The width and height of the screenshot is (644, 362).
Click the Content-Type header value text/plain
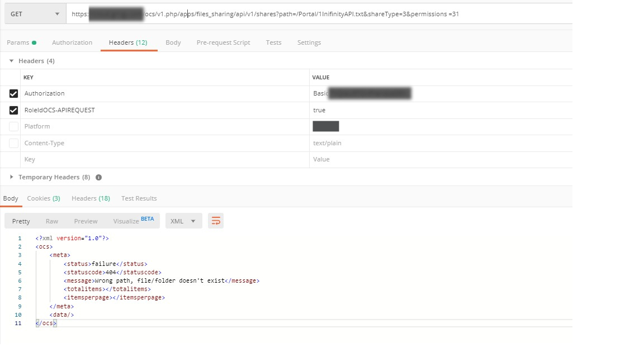coord(328,143)
